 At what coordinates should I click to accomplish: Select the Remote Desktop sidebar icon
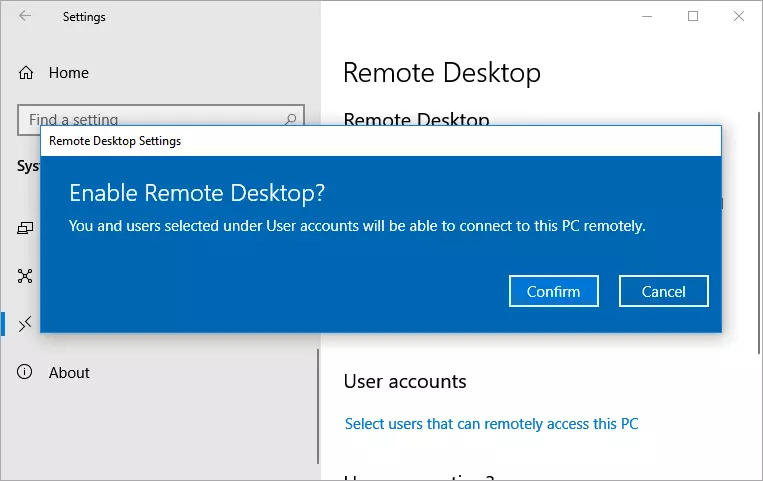pos(26,323)
